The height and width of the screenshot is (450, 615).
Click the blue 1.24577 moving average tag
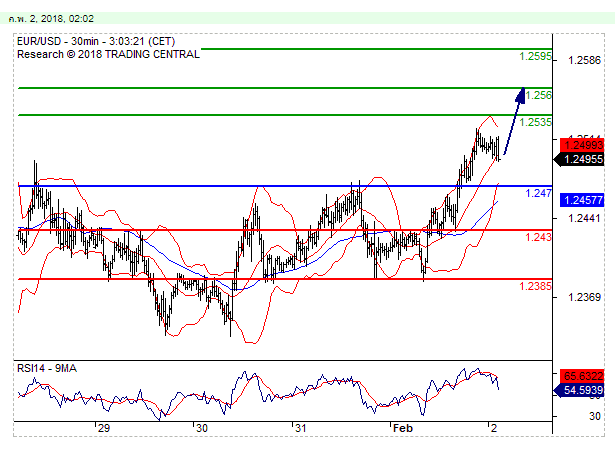(583, 200)
